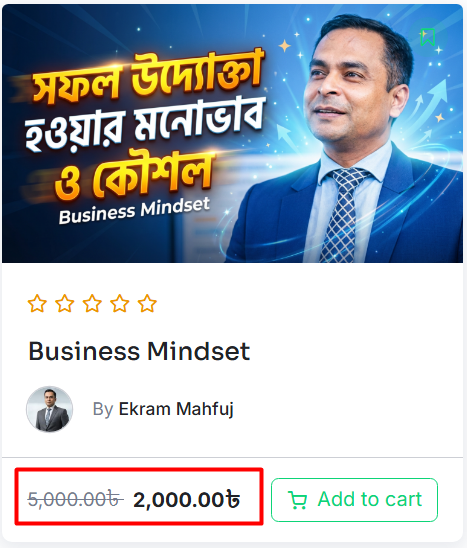Rate one star using the first star
Screen dimensions: 467x548
[x=37, y=303]
